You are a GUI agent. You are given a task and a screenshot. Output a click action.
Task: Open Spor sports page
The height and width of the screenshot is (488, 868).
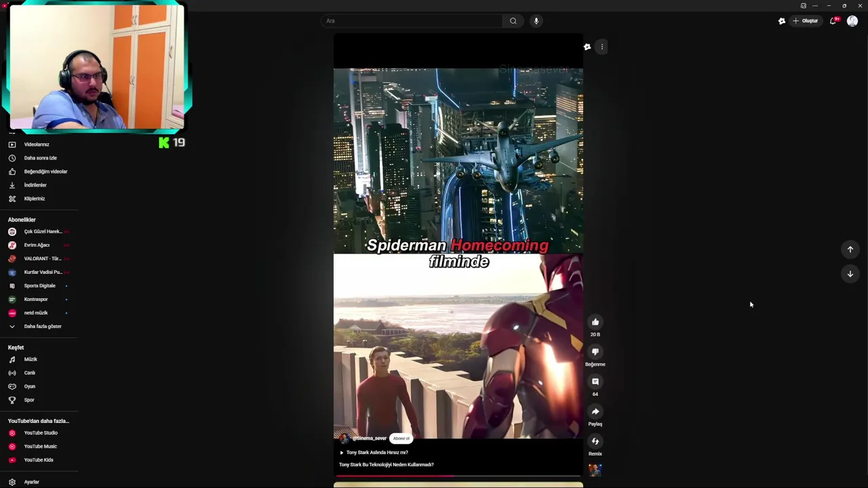(29, 400)
